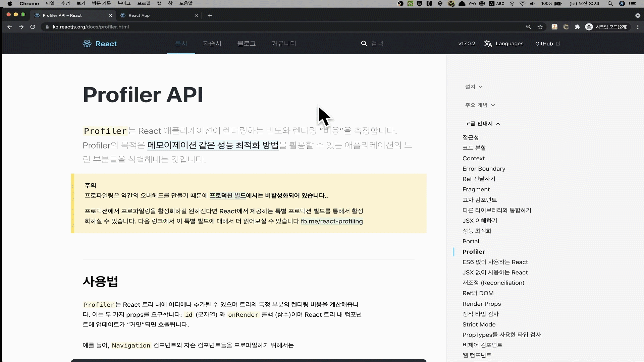Open the Languages link
This screenshot has height=362, width=644.
(503, 44)
